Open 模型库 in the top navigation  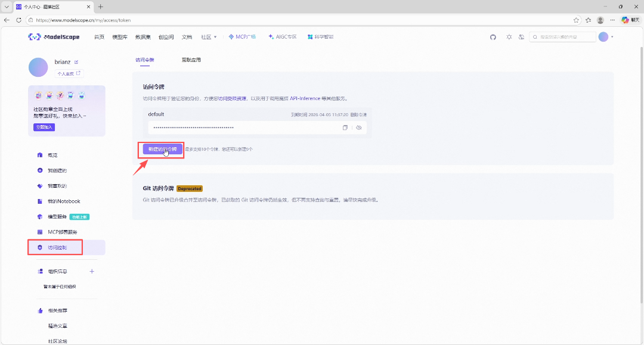[119, 37]
